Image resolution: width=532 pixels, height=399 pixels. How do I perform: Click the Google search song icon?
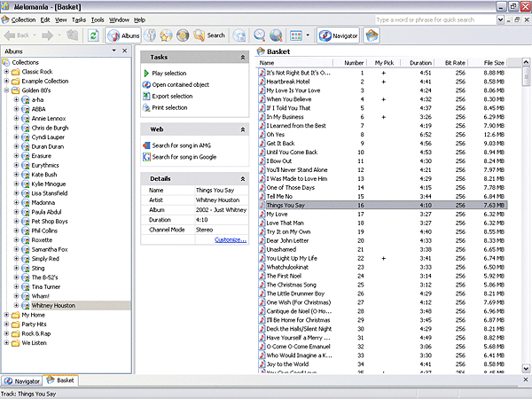146,157
